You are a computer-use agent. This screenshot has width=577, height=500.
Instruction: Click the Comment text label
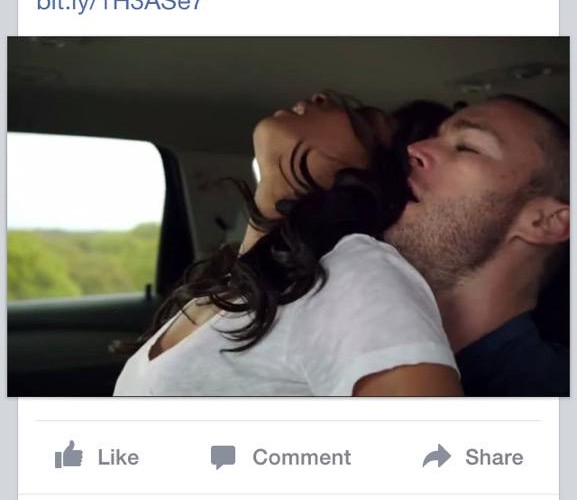[302, 457]
